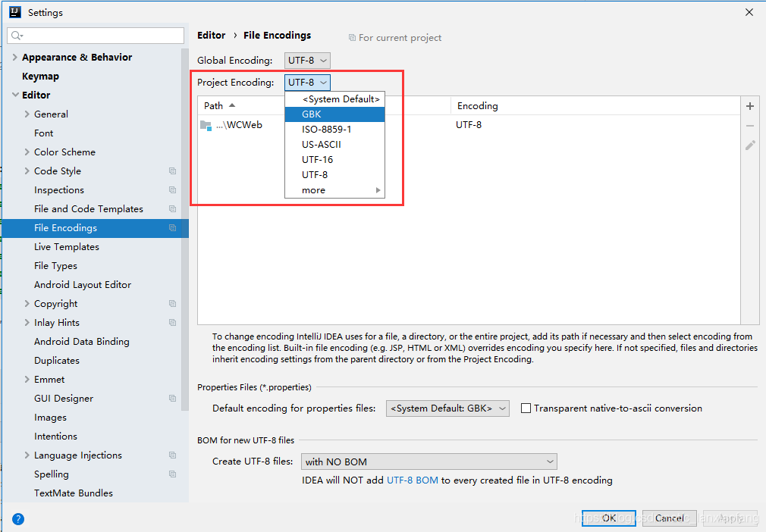Select UTF-8 in encoding list

click(x=334, y=175)
